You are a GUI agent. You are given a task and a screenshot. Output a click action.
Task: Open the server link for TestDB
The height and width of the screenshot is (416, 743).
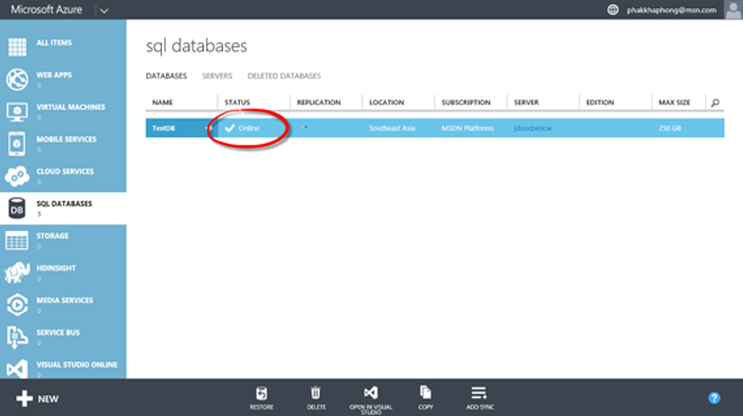pyautogui.click(x=532, y=129)
